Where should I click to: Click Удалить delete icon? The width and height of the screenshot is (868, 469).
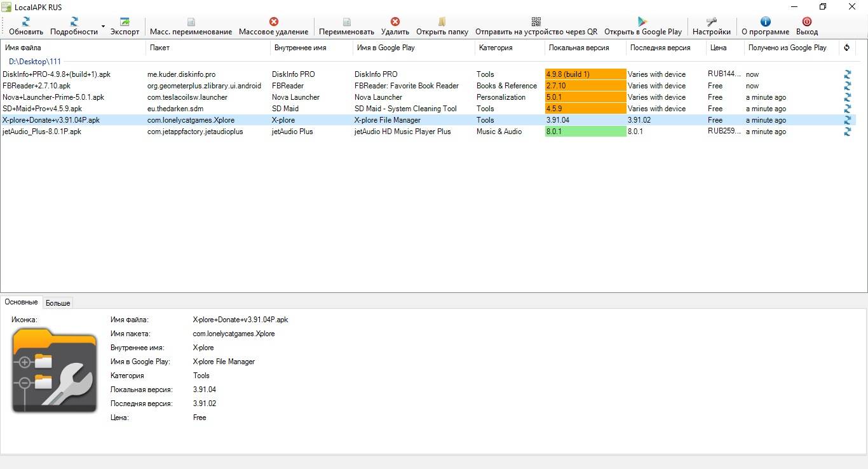tap(395, 22)
